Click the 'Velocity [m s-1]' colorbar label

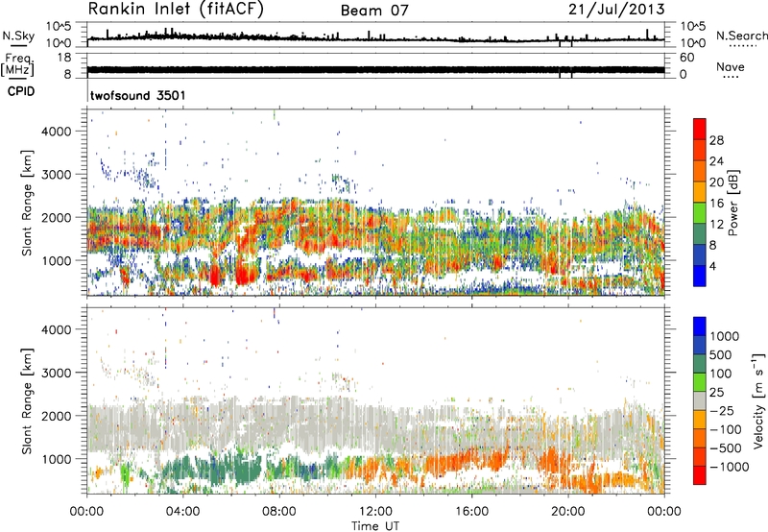758,400
